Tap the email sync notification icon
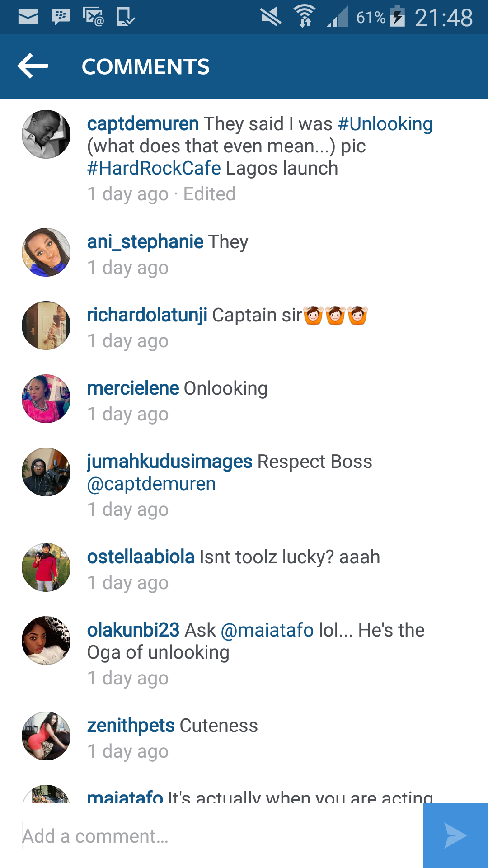Viewport: 488px width, 868px height. 94,17
